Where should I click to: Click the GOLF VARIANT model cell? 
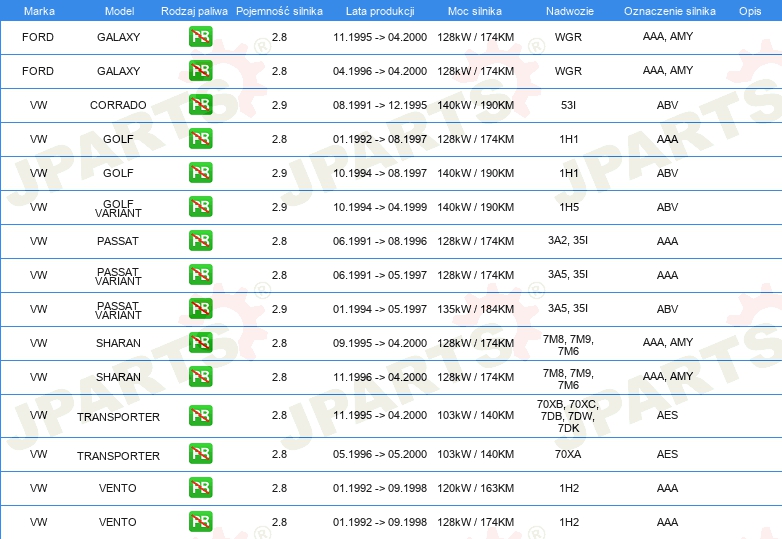[118, 208]
